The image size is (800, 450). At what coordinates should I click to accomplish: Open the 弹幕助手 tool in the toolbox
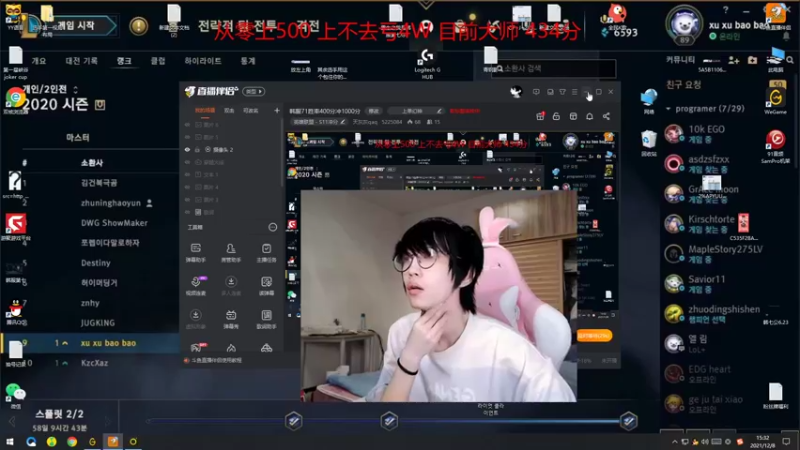click(x=195, y=252)
